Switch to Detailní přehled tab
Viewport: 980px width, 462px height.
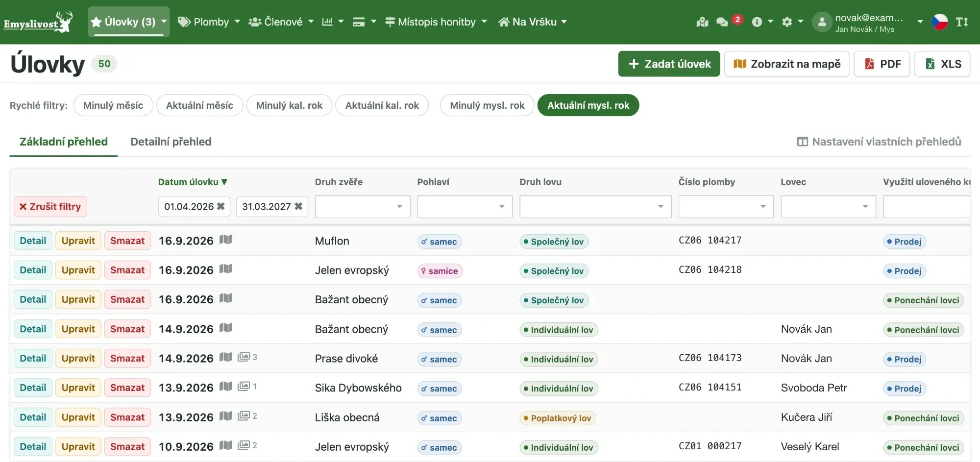171,142
